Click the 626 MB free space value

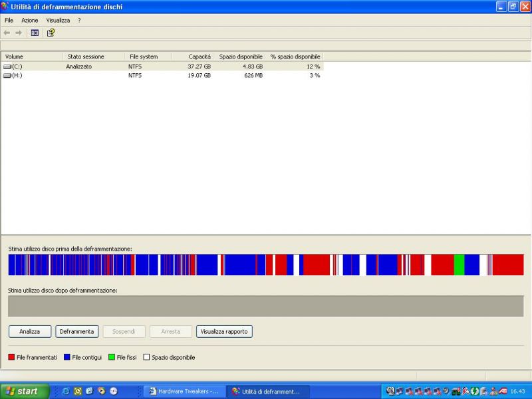click(x=253, y=76)
